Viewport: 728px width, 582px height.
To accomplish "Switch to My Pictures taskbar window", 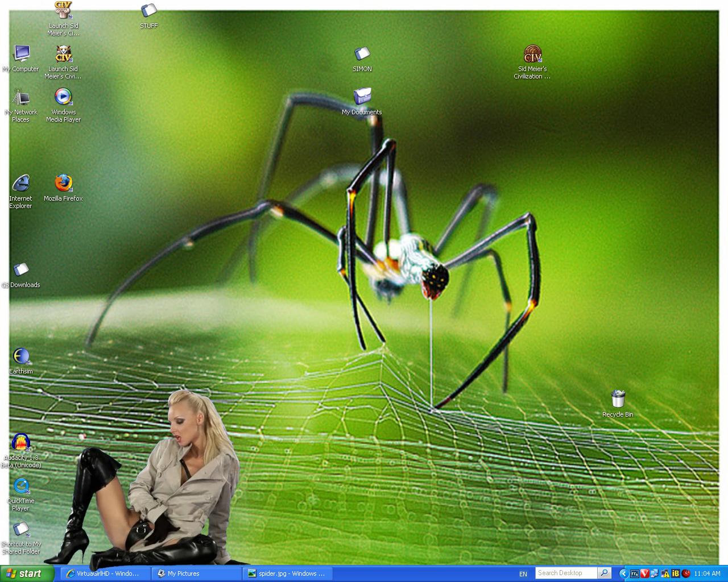I will tap(197, 573).
